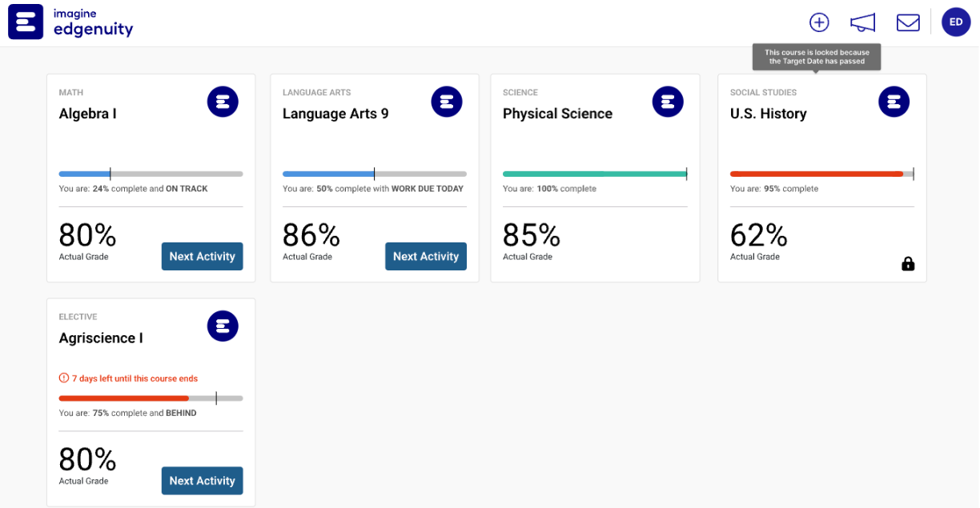Open the ED profile avatar menu
The width and height of the screenshot is (980, 508).
click(956, 22)
